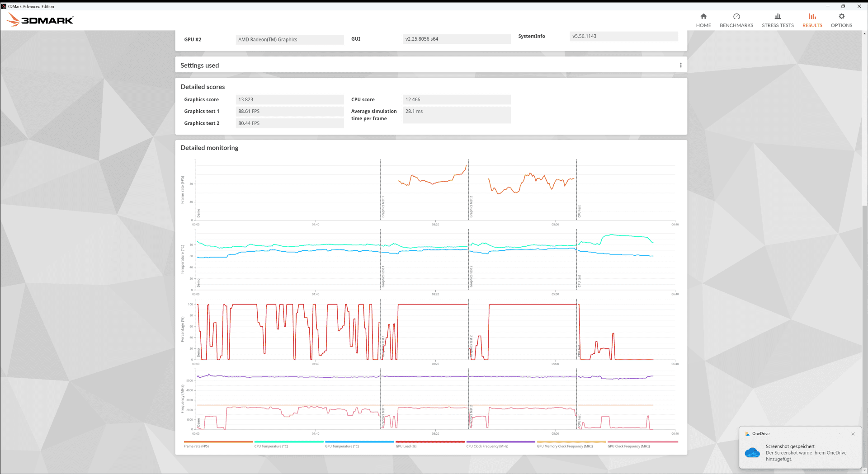
Task: Click the SystemInfo version v5.56.1143
Action: tap(624, 36)
